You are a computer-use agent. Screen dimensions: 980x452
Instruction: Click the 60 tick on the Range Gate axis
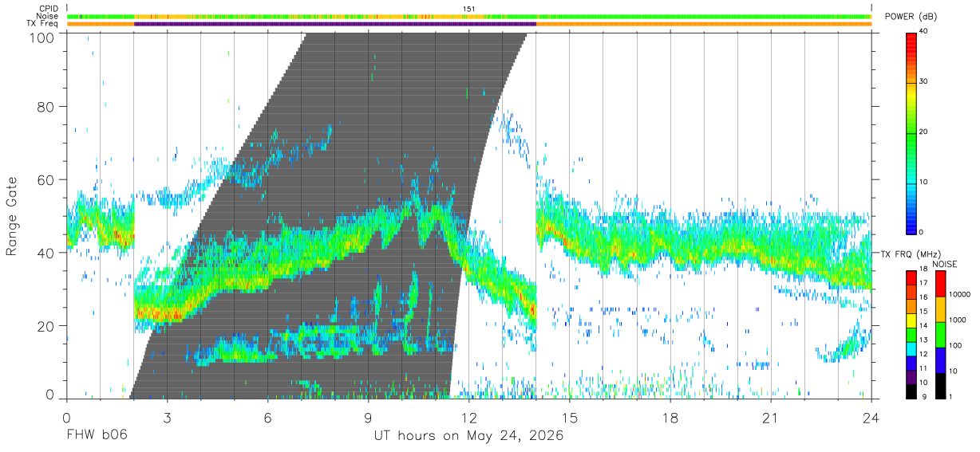coord(46,179)
